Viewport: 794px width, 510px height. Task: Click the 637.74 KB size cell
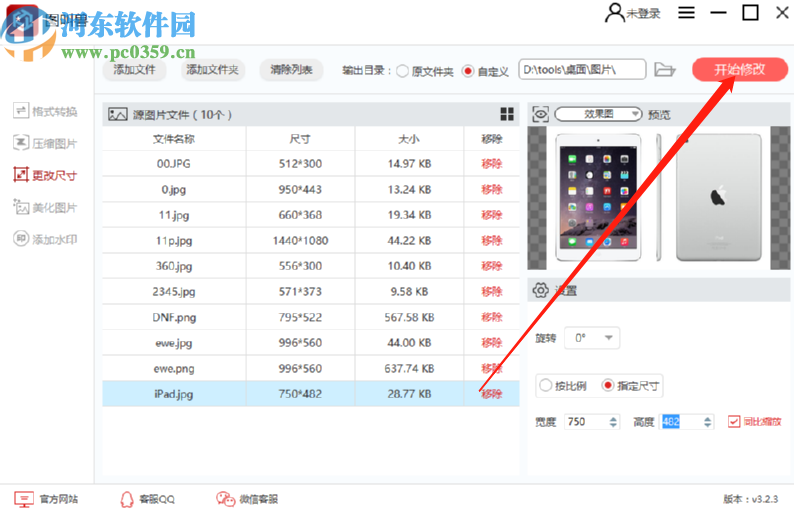409,368
